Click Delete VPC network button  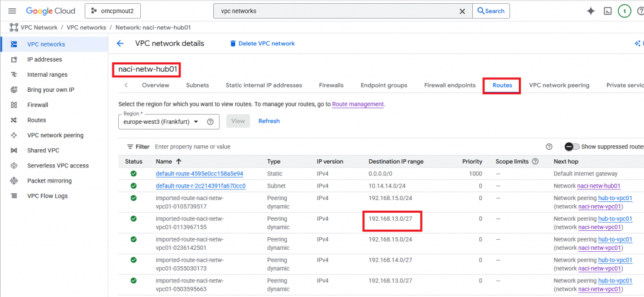click(x=262, y=43)
